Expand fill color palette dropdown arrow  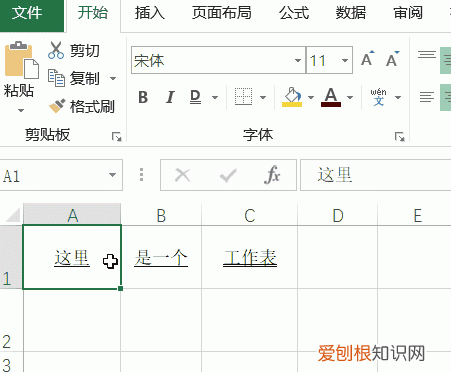coord(311,97)
